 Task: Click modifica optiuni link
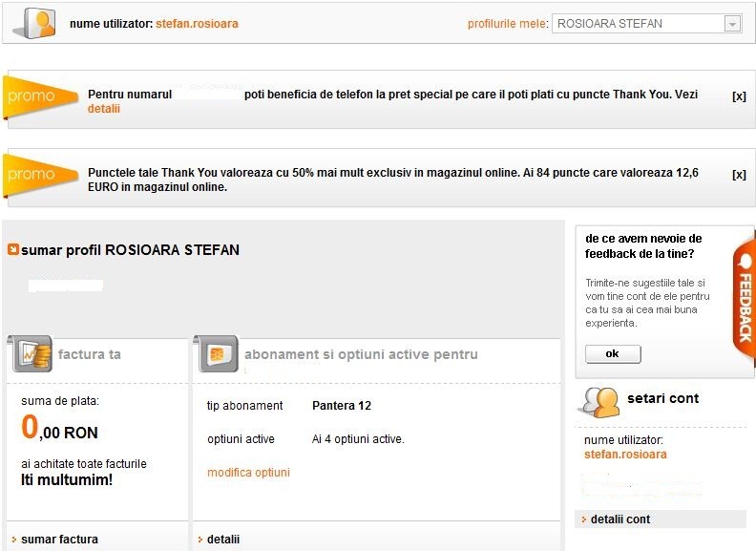pyautogui.click(x=249, y=473)
